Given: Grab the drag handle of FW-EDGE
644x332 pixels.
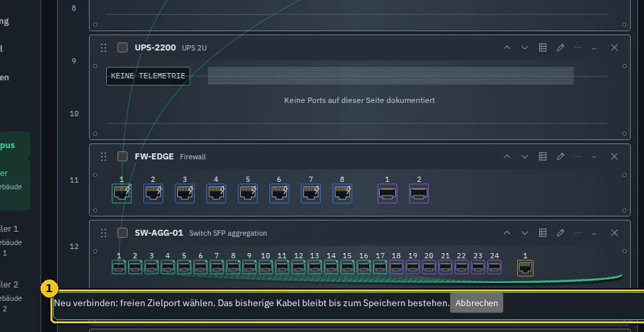Looking at the screenshot, I should [104, 157].
